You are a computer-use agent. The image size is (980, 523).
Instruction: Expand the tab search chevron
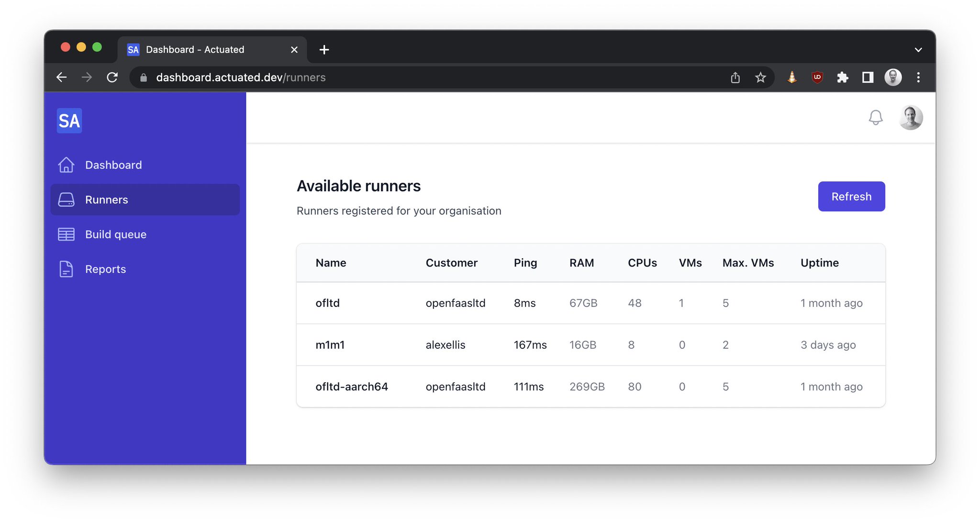[918, 50]
